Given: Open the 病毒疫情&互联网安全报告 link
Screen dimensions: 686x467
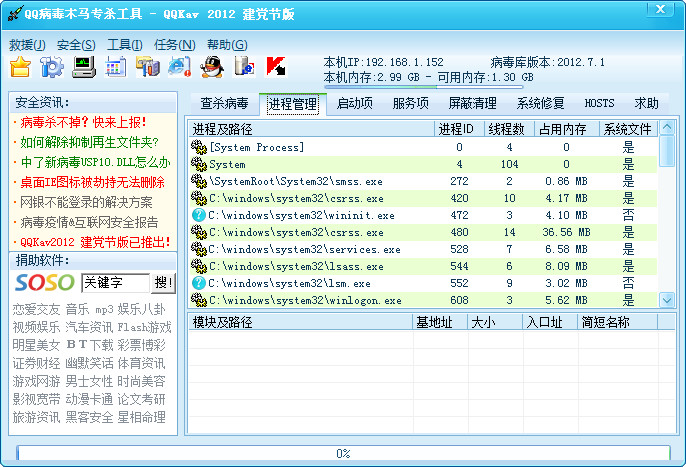Looking at the screenshot, I should pos(89,222).
